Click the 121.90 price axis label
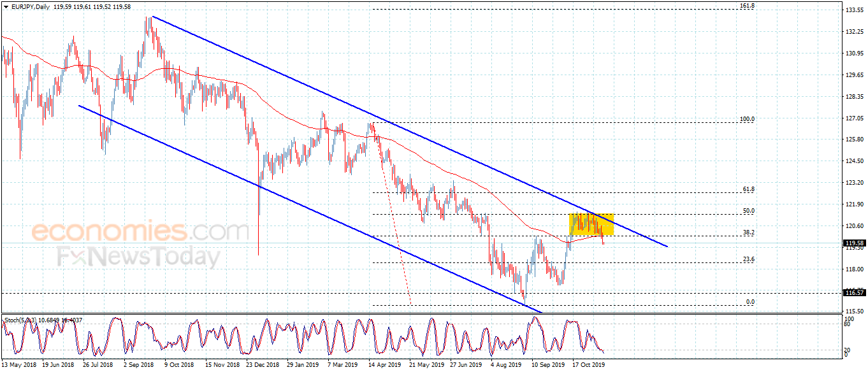This screenshot has height=372, width=868. [x=854, y=204]
